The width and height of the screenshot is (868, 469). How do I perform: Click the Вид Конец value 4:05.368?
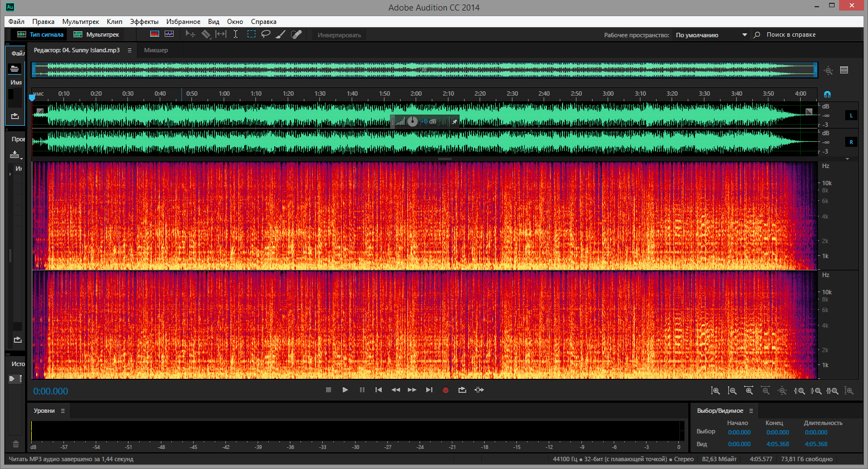(778, 444)
